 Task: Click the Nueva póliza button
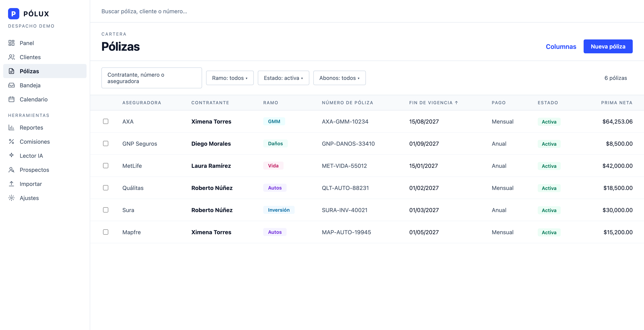pos(608,46)
